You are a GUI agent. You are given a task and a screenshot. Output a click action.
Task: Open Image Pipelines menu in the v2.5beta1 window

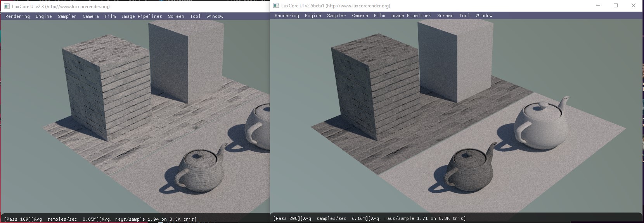pyautogui.click(x=411, y=16)
